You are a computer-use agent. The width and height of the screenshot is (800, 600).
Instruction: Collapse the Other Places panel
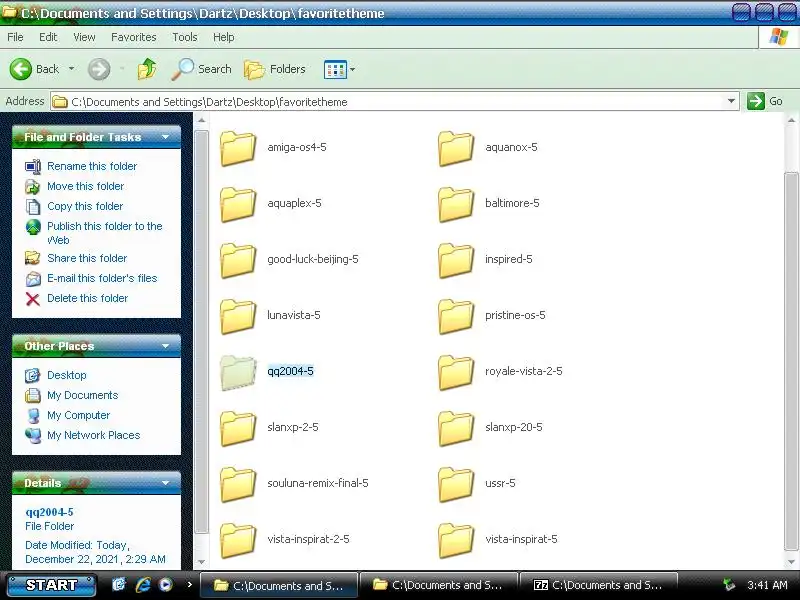click(165, 346)
